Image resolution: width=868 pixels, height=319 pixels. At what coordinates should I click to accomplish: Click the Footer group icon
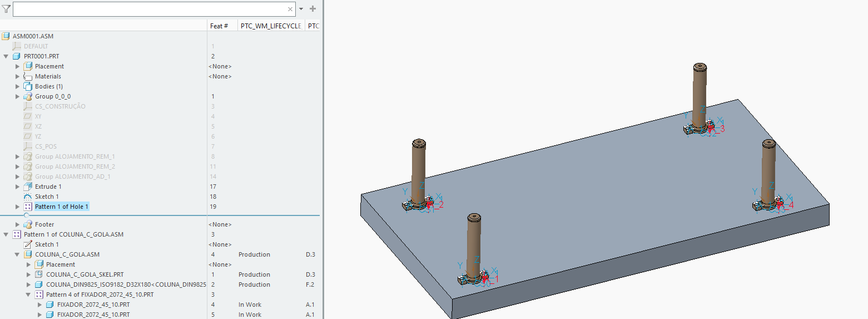tap(28, 224)
